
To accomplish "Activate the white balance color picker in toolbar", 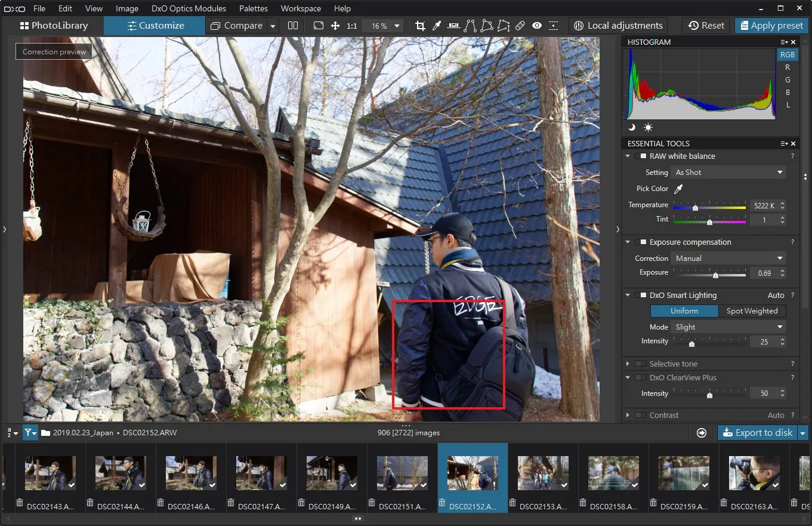I will click(437, 26).
